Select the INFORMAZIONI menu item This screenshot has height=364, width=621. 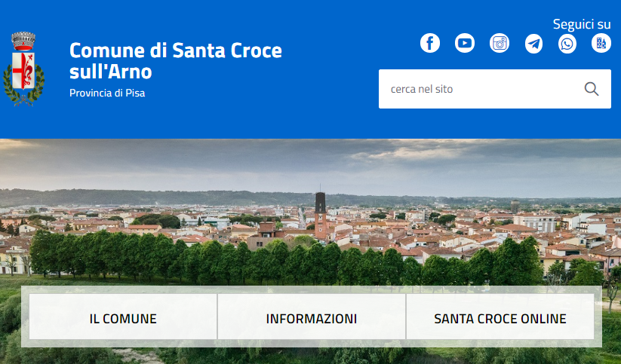311,319
